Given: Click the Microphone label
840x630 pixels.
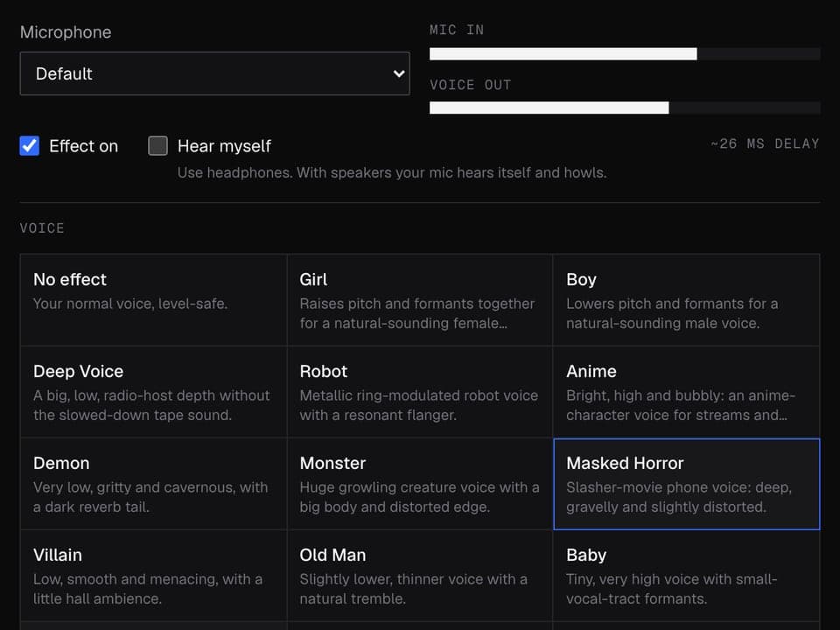Looking at the screenshot, I should point(66,32).
